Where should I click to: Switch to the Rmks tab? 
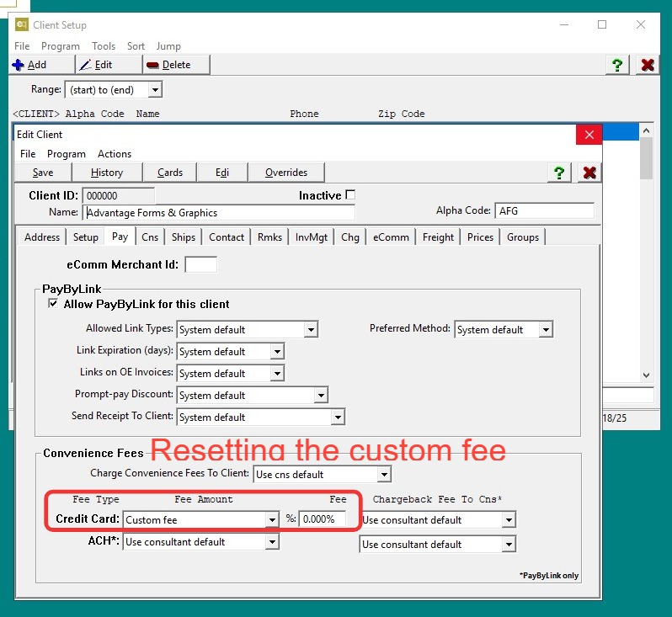click(269, 237)
